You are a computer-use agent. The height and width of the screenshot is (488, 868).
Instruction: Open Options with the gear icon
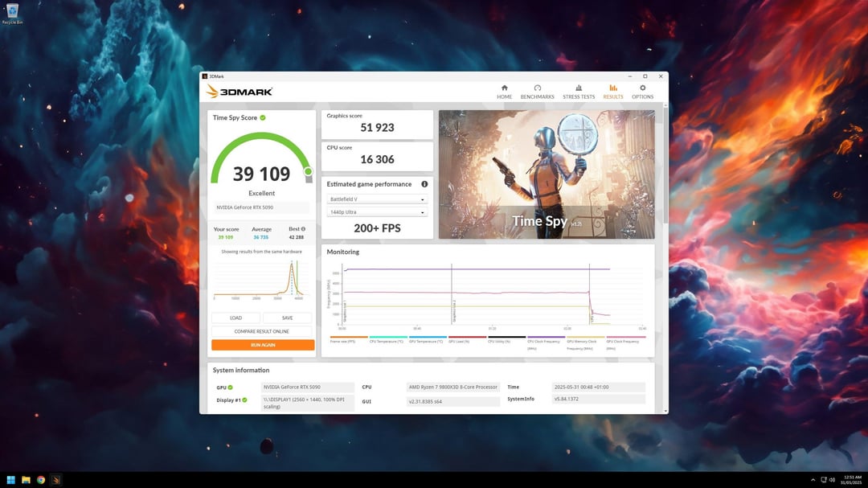pos(643,88)
